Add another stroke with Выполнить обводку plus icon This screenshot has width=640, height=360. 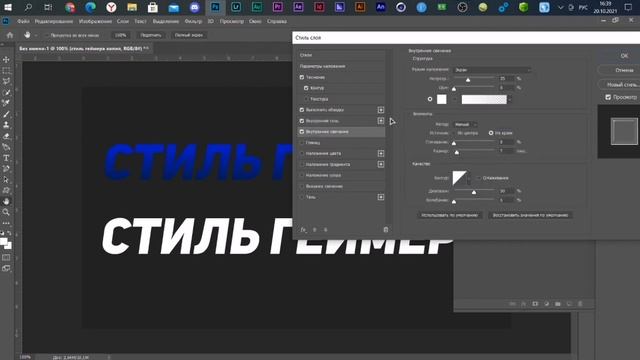pyautogui.click(x=381, y=110)
